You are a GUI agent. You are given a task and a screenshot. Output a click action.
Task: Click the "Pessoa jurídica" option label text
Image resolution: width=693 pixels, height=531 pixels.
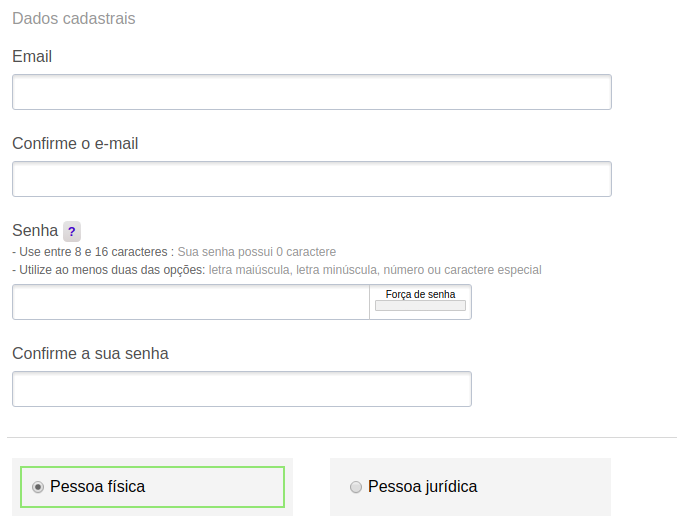422,487
